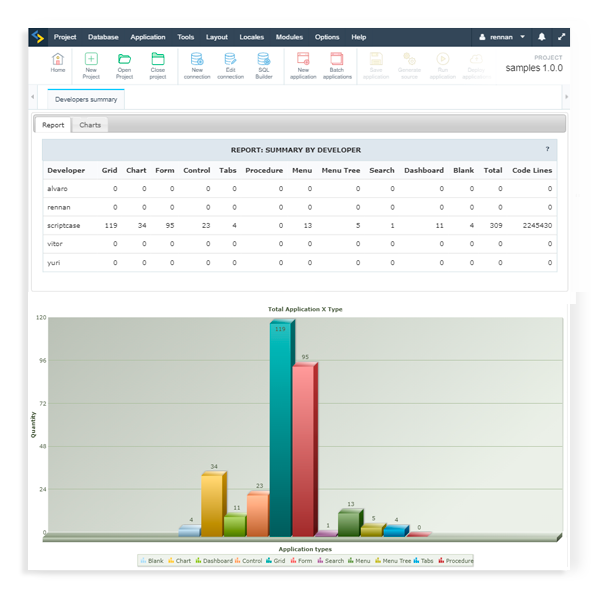Expand the Application menu
The width and height of the screenshot is (600, 600).
148,37
